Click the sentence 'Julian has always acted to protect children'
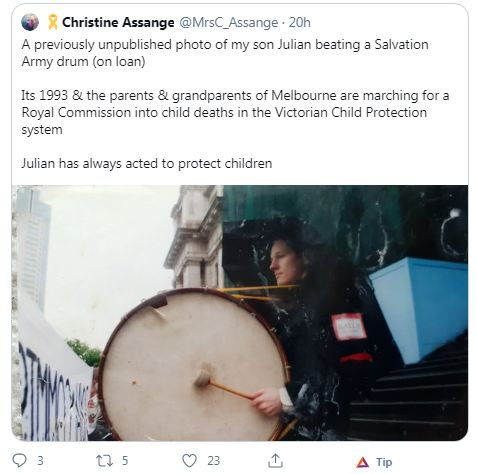 pyautogui.click(x=147, y=164)
